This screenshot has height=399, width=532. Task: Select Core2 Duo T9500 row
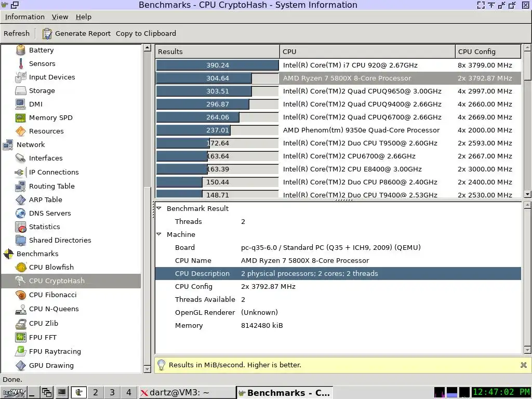(x=338, y=143)
